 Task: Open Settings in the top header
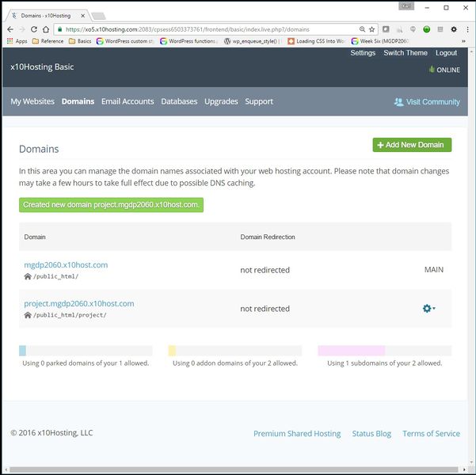click(363, 53)
